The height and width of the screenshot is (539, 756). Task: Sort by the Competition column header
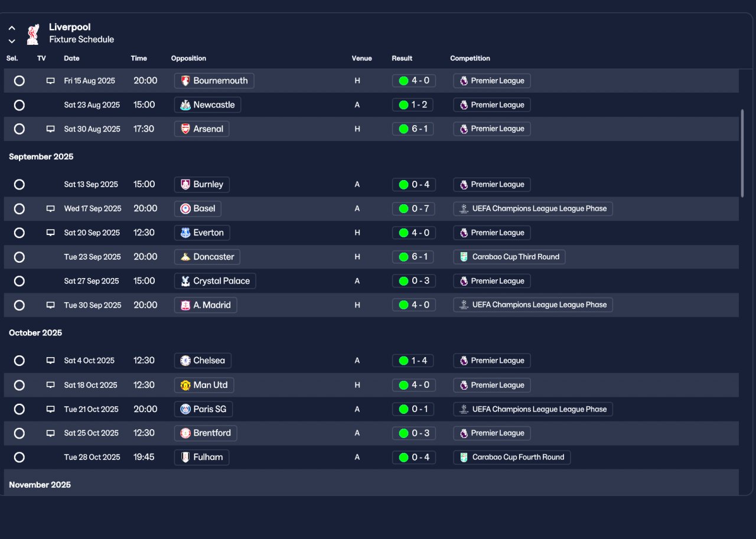point(470,58)
